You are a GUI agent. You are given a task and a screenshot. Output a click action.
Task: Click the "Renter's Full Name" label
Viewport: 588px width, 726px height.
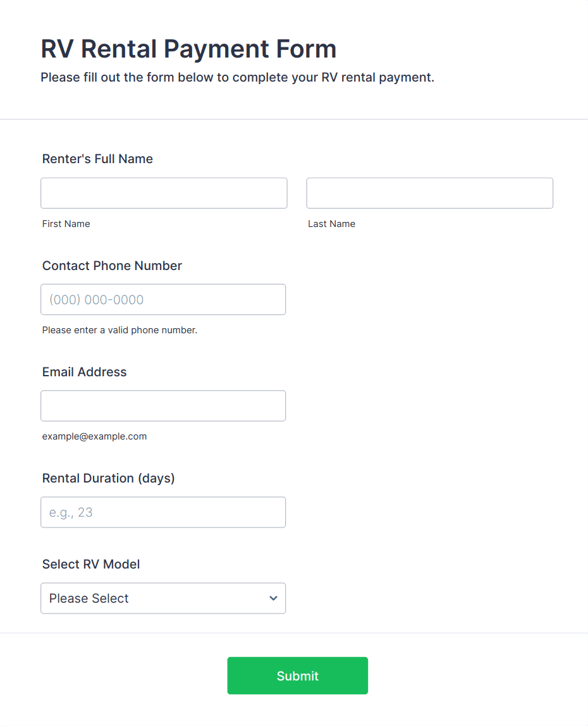tap(97, 159)
